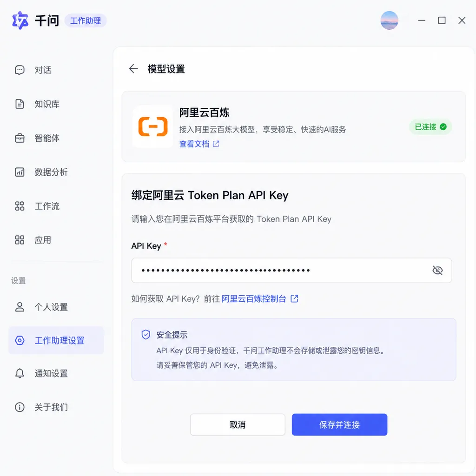Click the 工作助理设置 hexagon icon
476x476 pixels.
pos(20,340)
